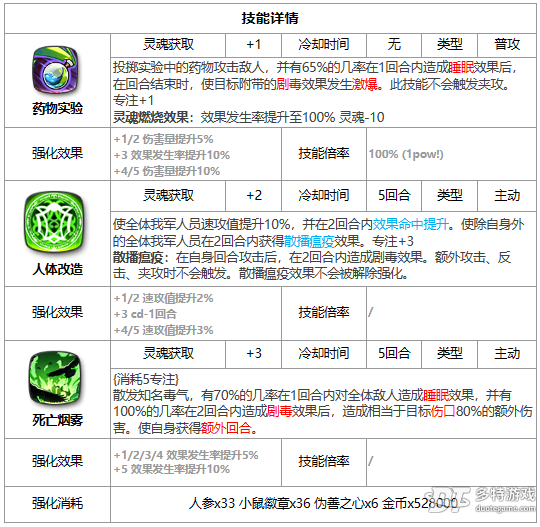Click the 100% (1pow!) skill multiplier cell
Screen dimensions: 540x527
(406, 154)
